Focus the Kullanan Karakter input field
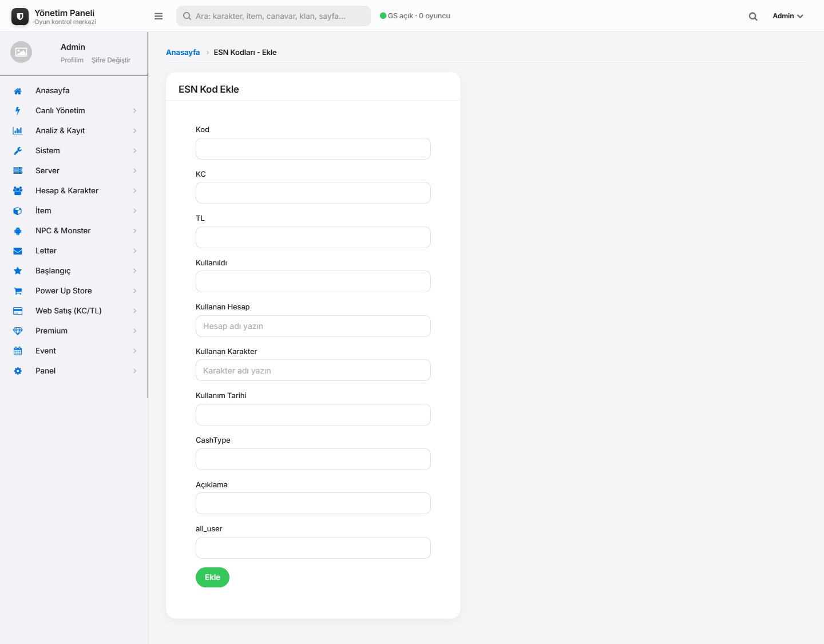 point(313,370)
